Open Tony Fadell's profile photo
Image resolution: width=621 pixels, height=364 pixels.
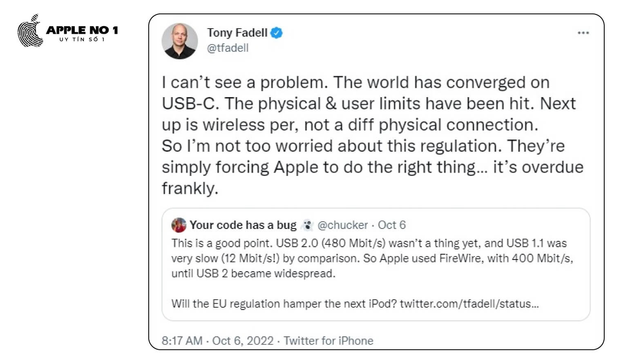point(180,41)
